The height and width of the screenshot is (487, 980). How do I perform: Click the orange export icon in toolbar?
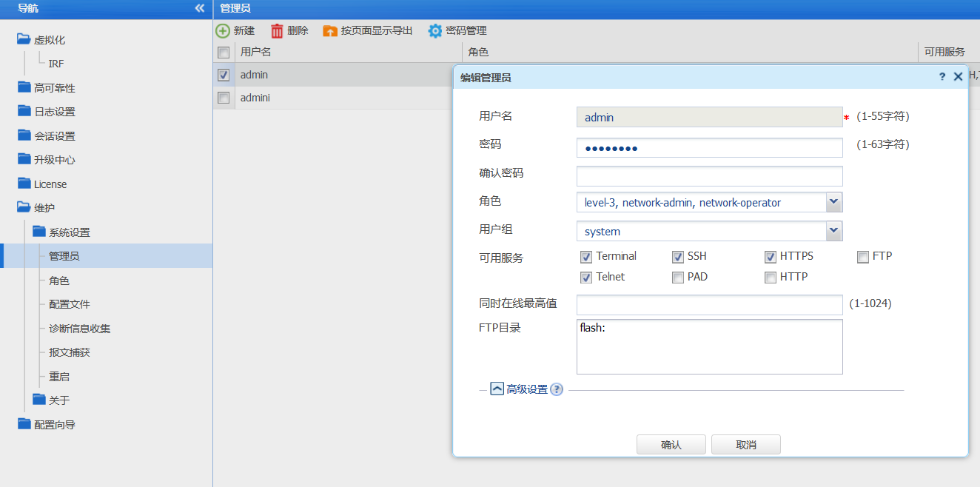point(330,31)
